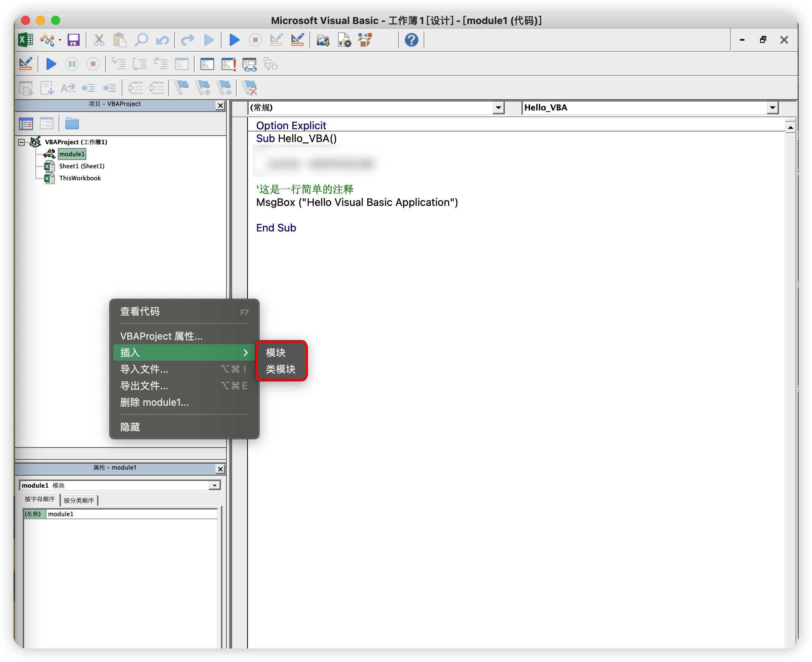Viewport: 812px width, 662px height.
Task: Click View Object icon in the project panel
Action: [47, 124]
